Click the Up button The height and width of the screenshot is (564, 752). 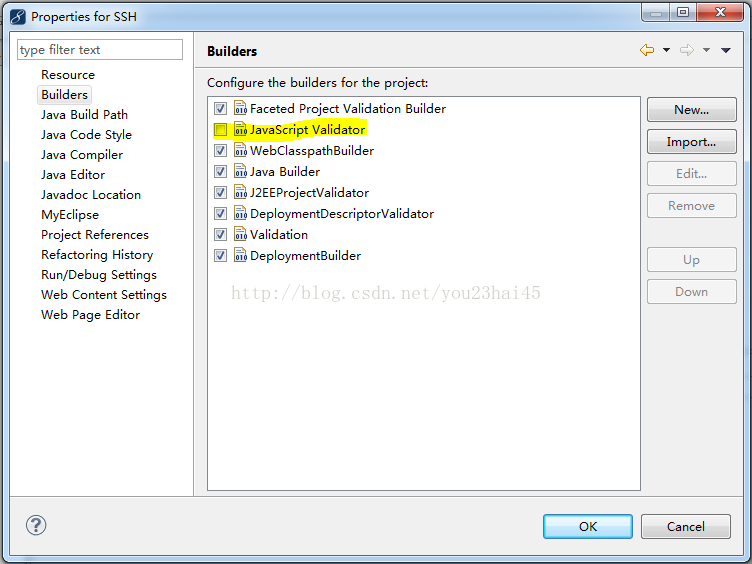[x=692, y=259]
